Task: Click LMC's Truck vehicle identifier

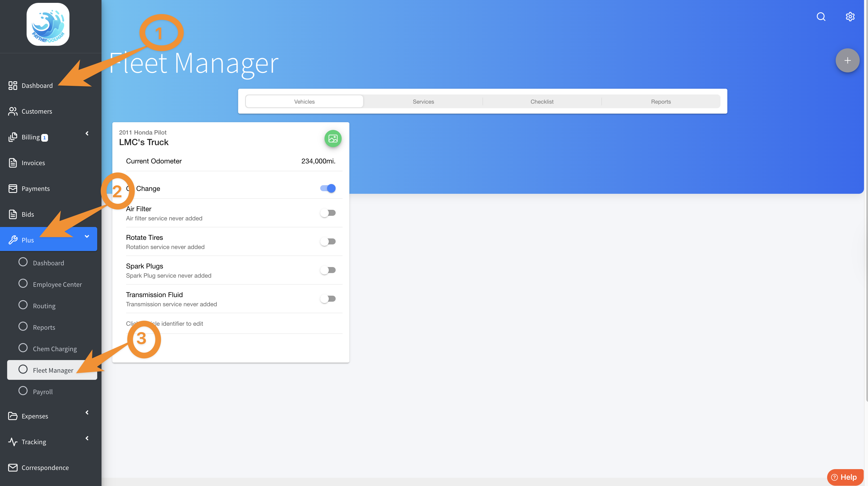Action: (144, 142)
